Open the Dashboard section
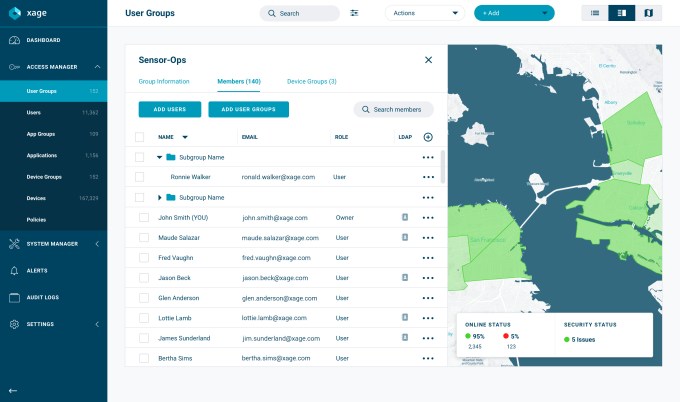This screenshot has height=402, width=680. click(x=43, y=40)
